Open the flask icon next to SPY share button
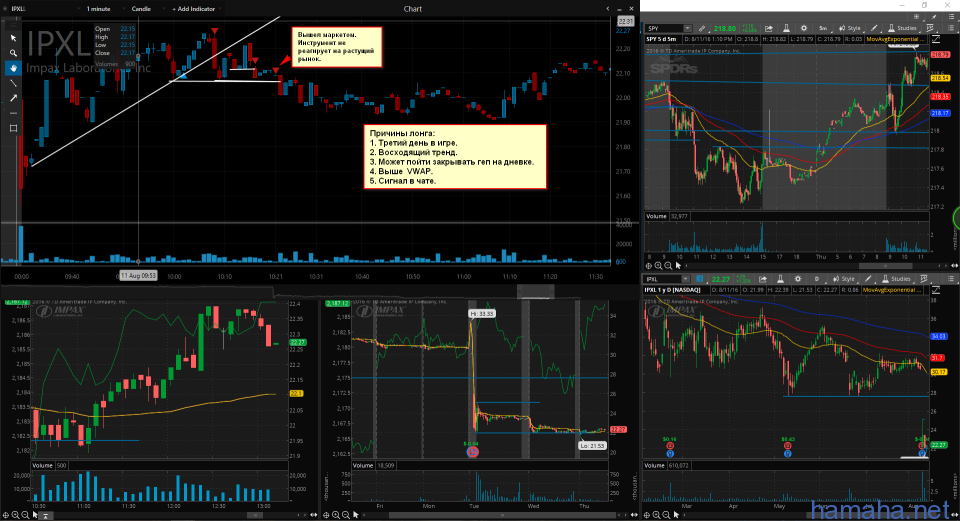960x521 pixels. click(786, 28)
